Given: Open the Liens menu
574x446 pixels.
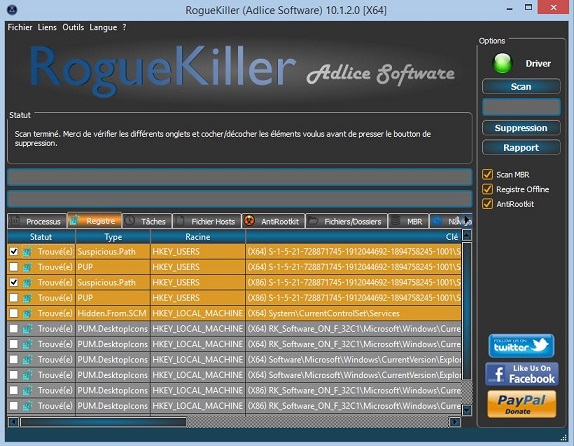Looking at the screenshot, I should [x=47, y=27].
